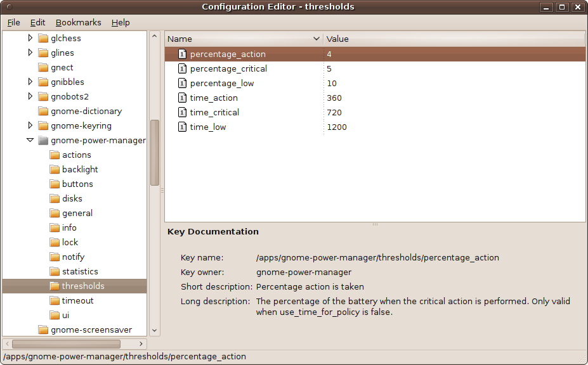The image size is (588, 365).
Task: Open the Bookmarks menu
Action: [x=79, y=22]
